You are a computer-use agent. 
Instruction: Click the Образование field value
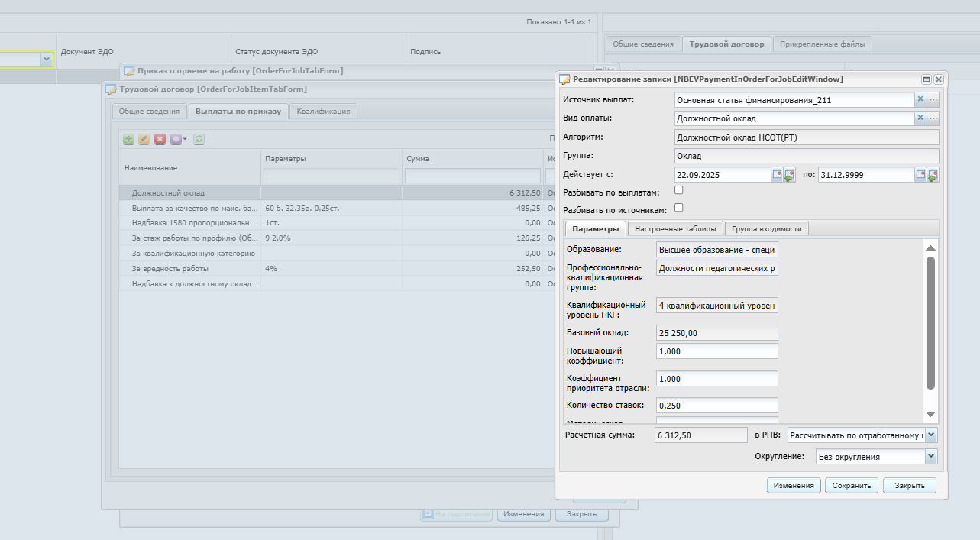[716, 250]
